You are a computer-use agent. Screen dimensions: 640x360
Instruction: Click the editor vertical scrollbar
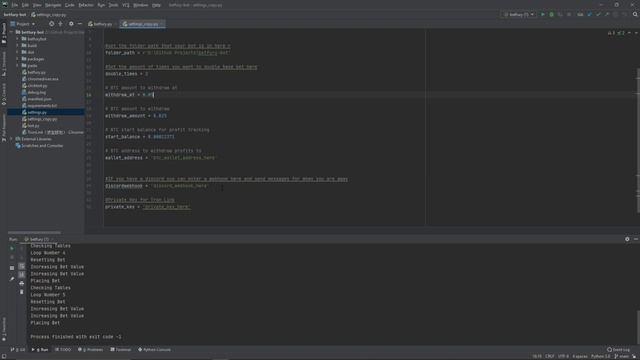(638, 141)
